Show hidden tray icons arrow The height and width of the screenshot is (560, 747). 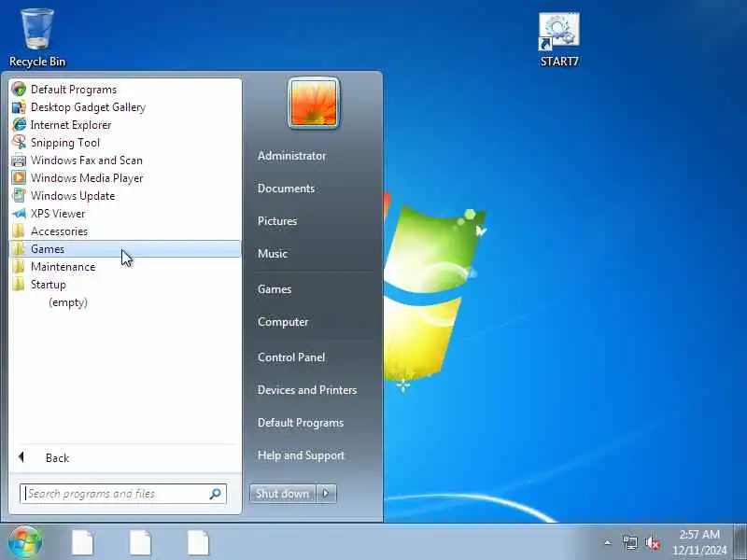[x=608, y=542]
